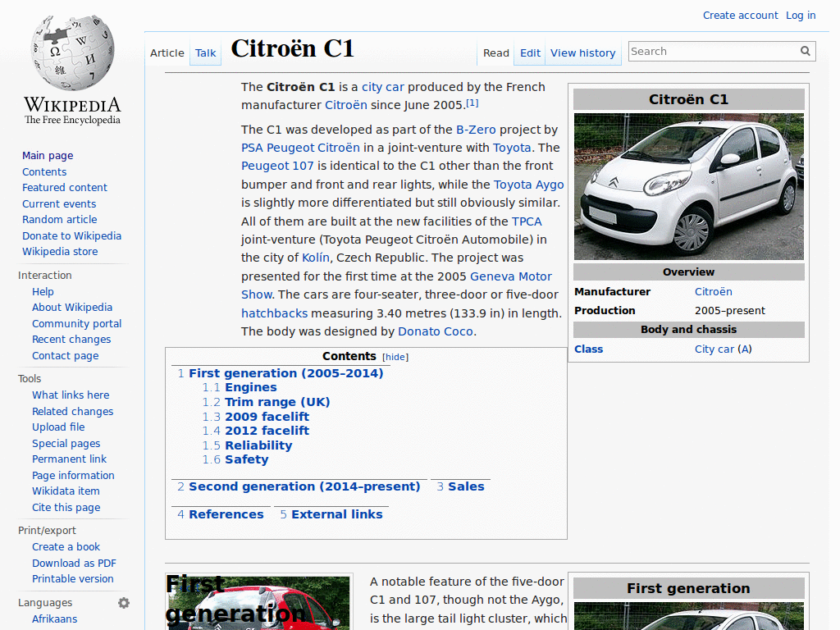840x630 pixels.
Task: Open the Edit tab
Action: point(530,53)
